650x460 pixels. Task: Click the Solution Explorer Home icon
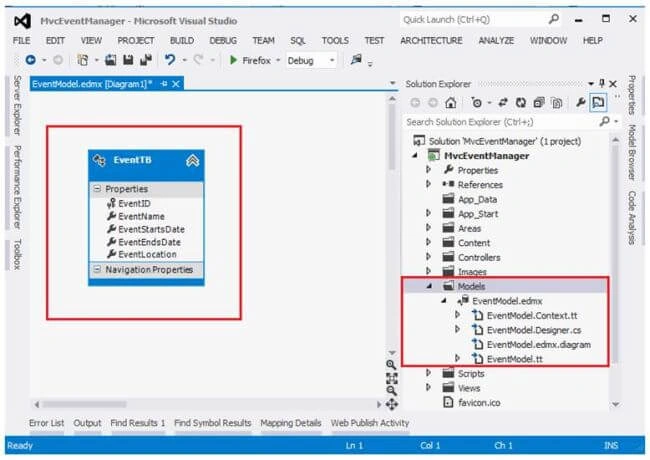[x=451, y=102]
